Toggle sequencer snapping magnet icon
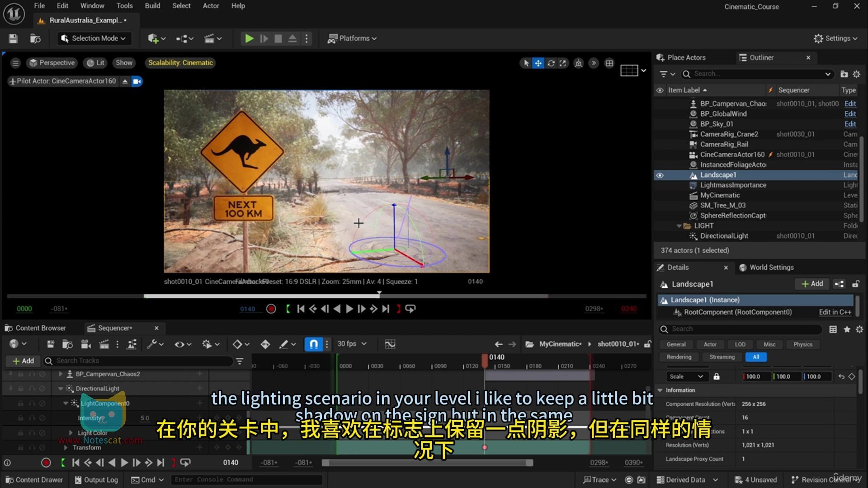Viewport: 868px width, 488px height. point(313,344)
